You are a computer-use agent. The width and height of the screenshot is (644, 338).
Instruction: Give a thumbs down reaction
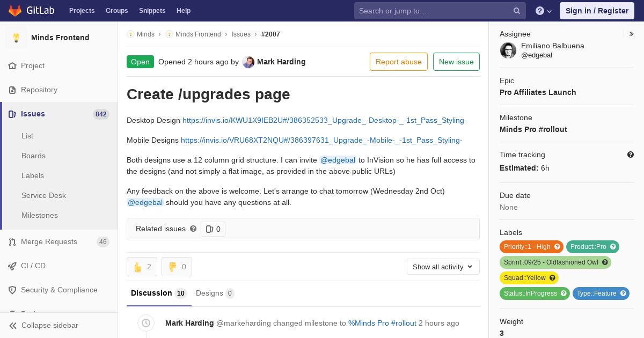click(177, 267)
